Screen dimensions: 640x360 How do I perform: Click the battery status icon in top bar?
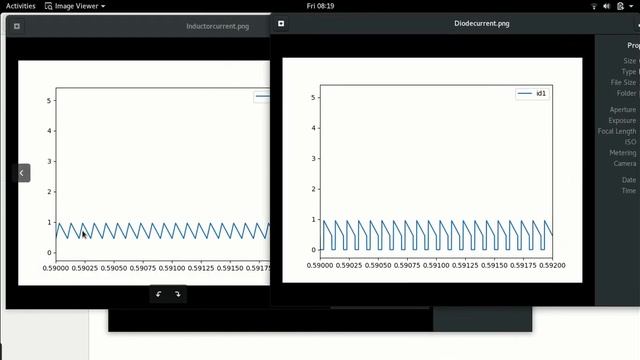620,6
